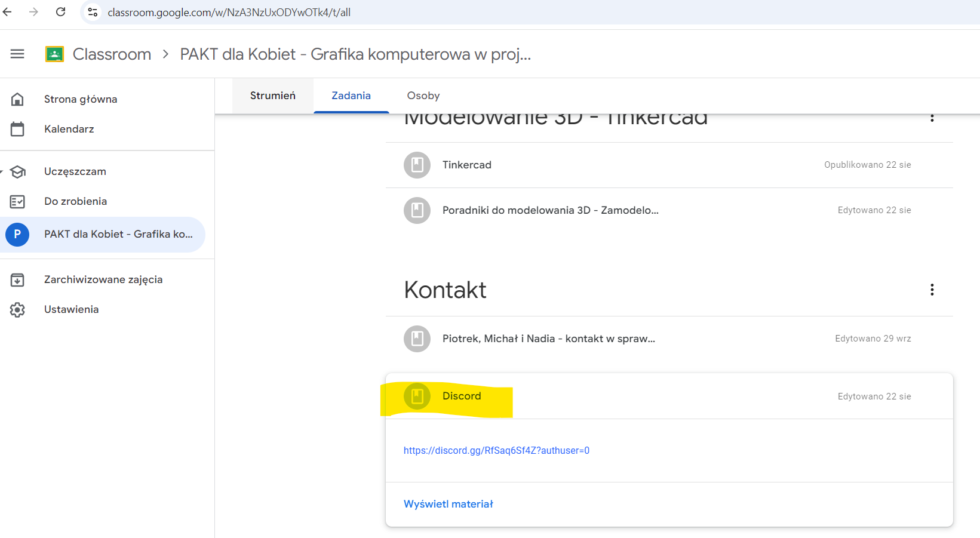Click the 'Opublikowano 22 sie' date text
This screenshot has width=980, height=538.
click(x=868, y=165)
